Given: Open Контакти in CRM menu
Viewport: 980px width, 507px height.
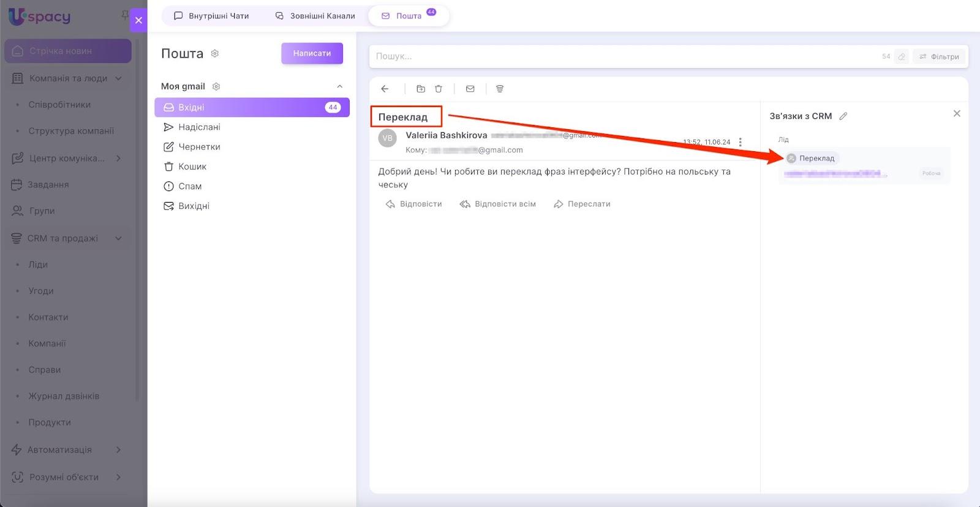Looking at the screenshot, I should pos(48,317).
